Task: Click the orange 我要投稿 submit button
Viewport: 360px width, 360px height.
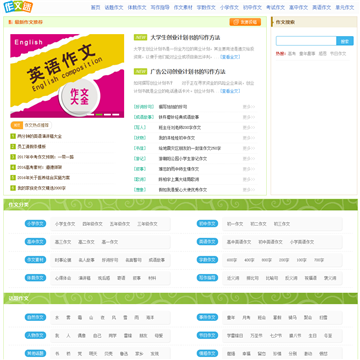Action: coord(245,22)
